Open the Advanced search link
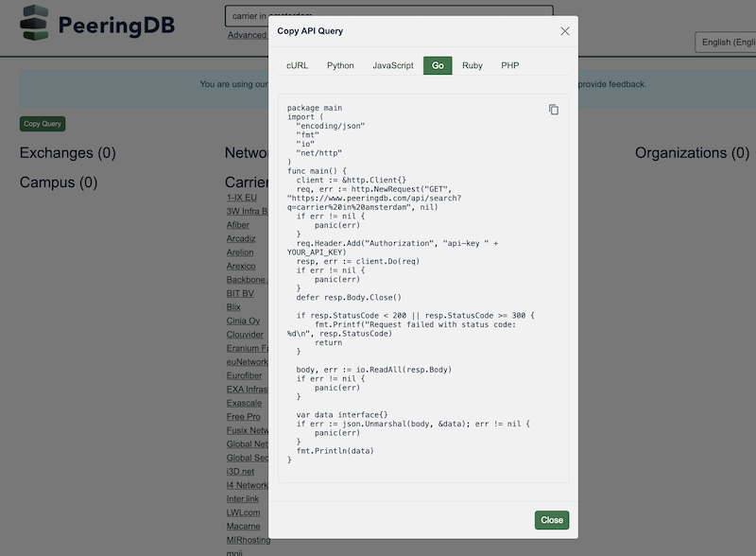Screen dimensions: 756x556 tap(248, 35)
